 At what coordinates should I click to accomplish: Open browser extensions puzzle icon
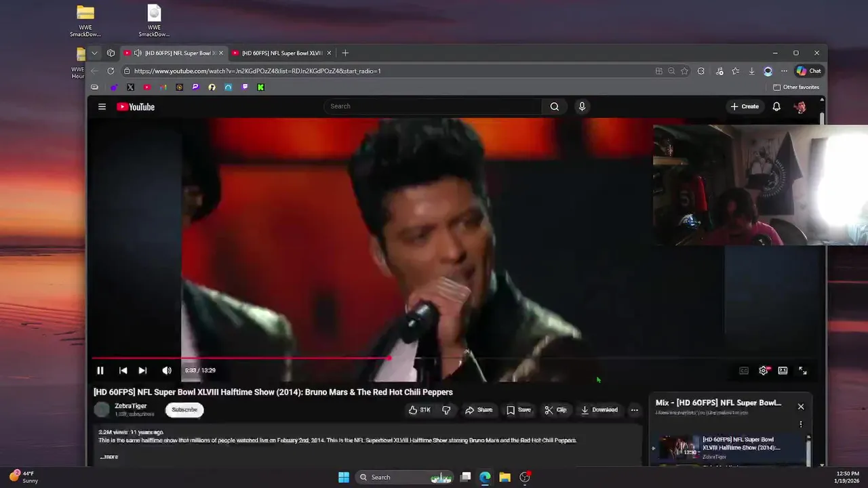click(x=701, y=70)
